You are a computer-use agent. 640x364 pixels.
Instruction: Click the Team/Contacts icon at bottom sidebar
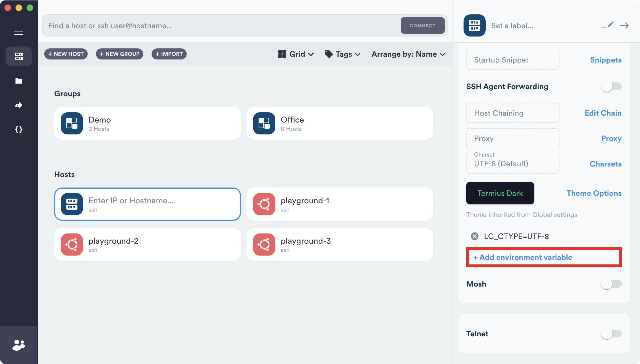click(19, 345)
